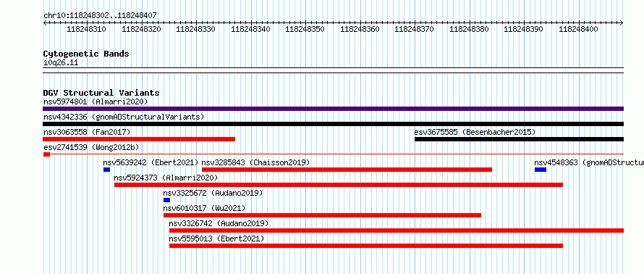Click the nsv3326742 (Audano2019) label
This screenshot has width=644, height=274.
point(219,223)
